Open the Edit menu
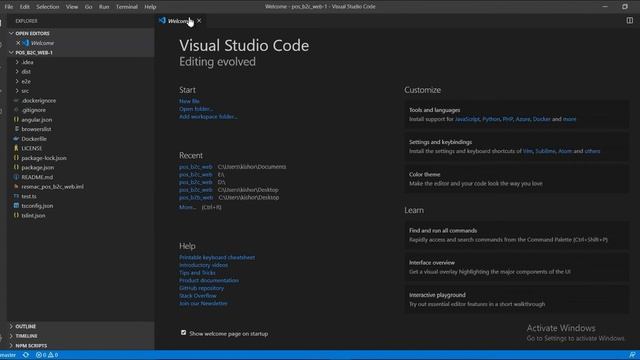This screenshot has width=640, height=360. (24, 7)
